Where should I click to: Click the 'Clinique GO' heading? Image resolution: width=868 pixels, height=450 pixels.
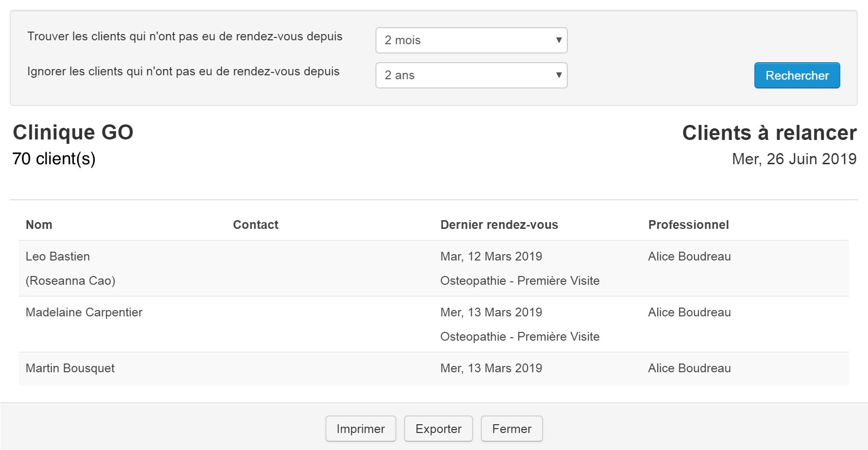tap(73, 132)
